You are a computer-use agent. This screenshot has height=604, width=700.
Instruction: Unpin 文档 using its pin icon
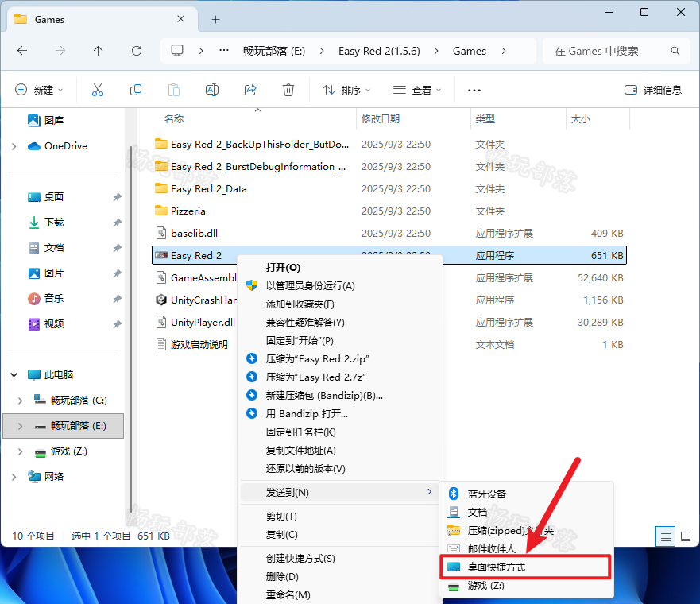click(117, 248)
